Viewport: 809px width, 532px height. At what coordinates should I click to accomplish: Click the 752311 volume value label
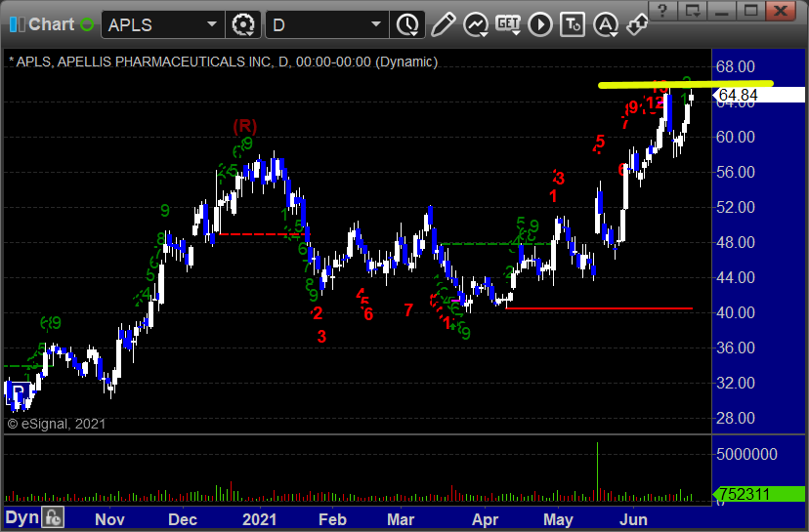(758, 494)
